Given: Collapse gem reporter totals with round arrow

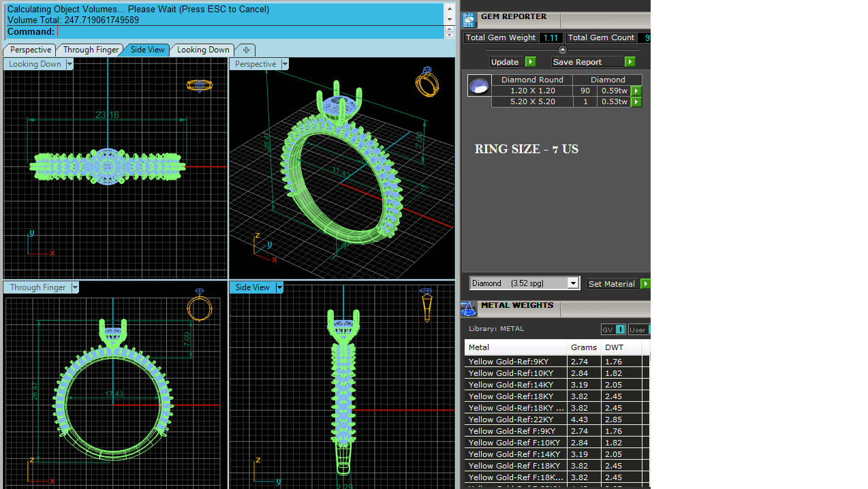Looking at the screenshot, I should coord(562,50).
